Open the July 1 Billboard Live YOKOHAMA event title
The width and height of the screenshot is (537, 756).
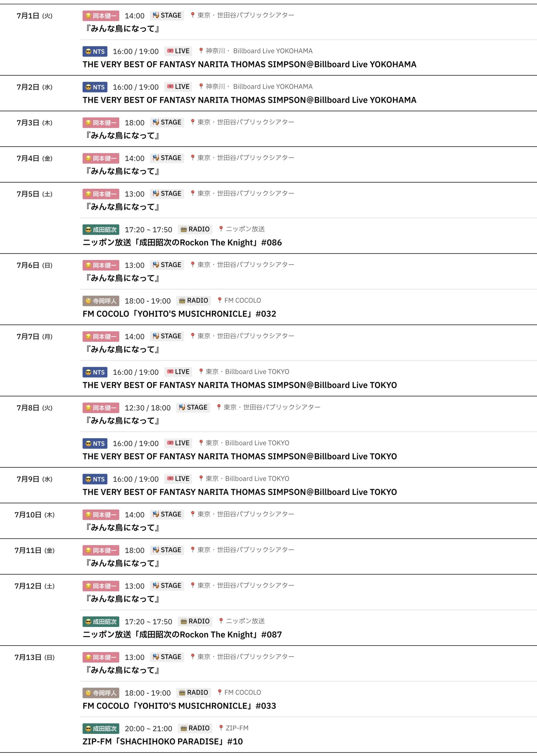coord(249,64)
